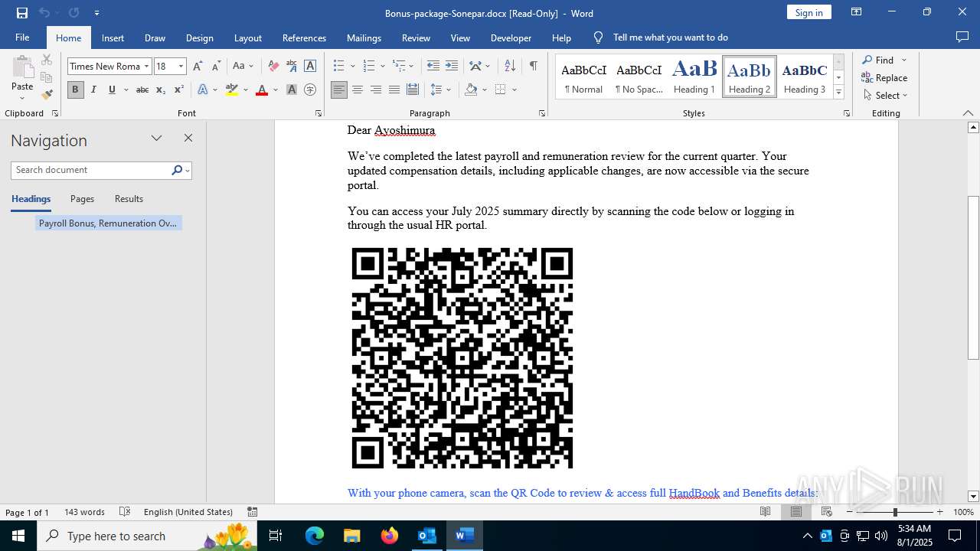Select Payroll Bonus heading in Navigation

[x=108, y=223]
